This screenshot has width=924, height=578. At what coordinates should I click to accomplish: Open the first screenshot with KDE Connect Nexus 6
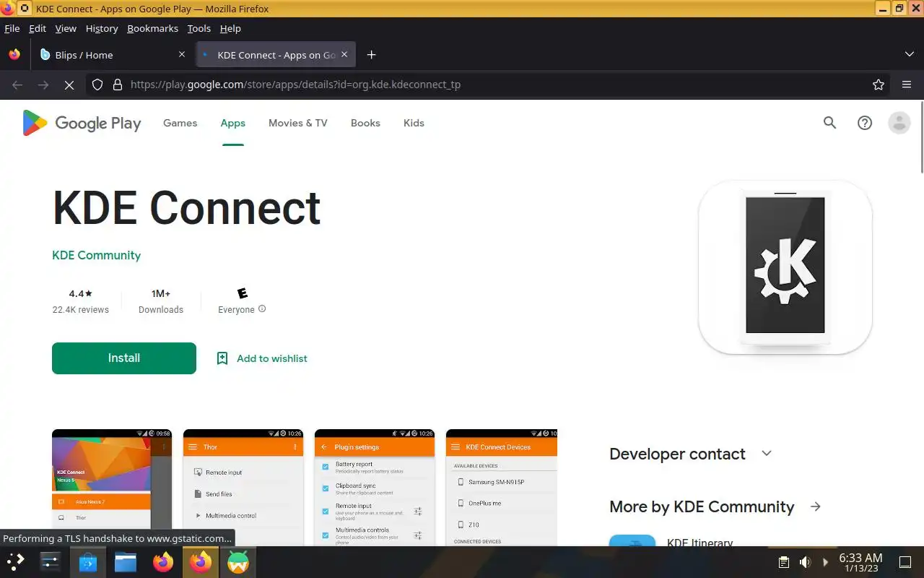click(x=112, y=488)
